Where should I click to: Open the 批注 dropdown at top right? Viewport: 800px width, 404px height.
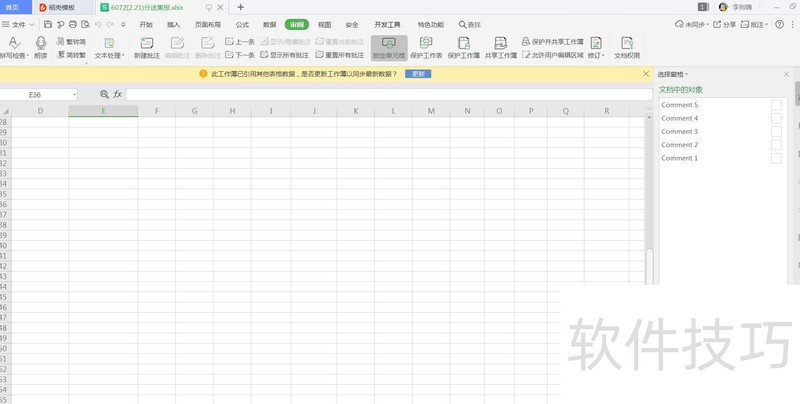pos(755,24)
